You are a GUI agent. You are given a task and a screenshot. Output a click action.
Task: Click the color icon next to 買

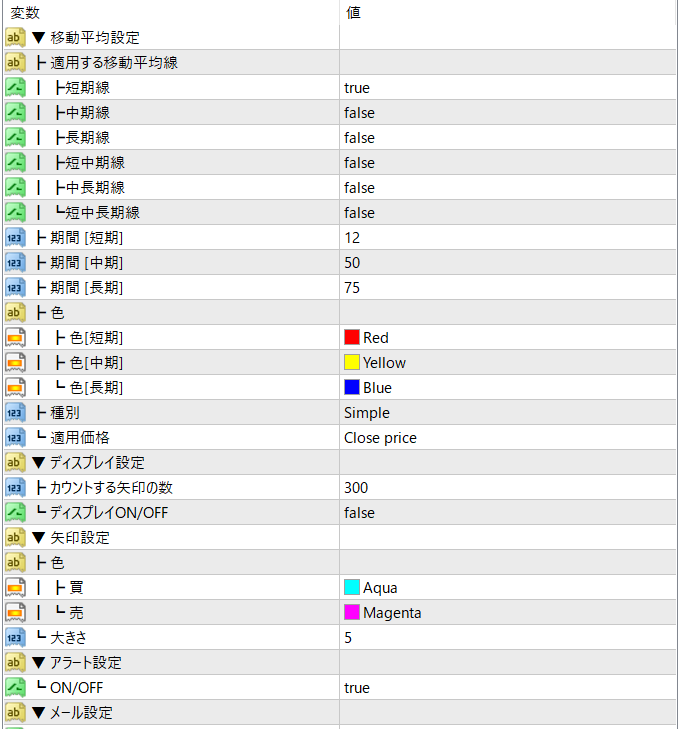[15, 588]
